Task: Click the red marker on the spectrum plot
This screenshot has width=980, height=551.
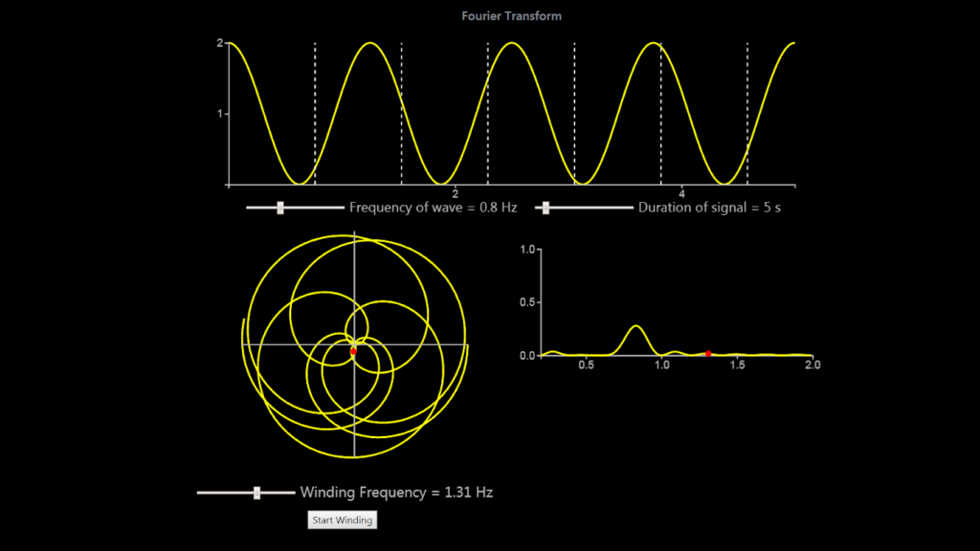Action: tap(709, 353)
